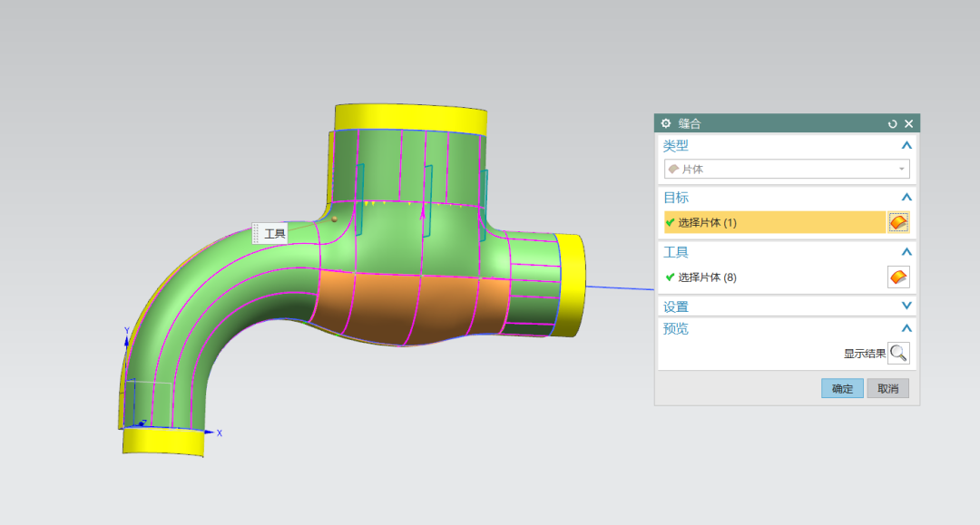This screenshot has width=980, height=525.
Task: Click the target sheet body selection icon
Action: point(898,222)
